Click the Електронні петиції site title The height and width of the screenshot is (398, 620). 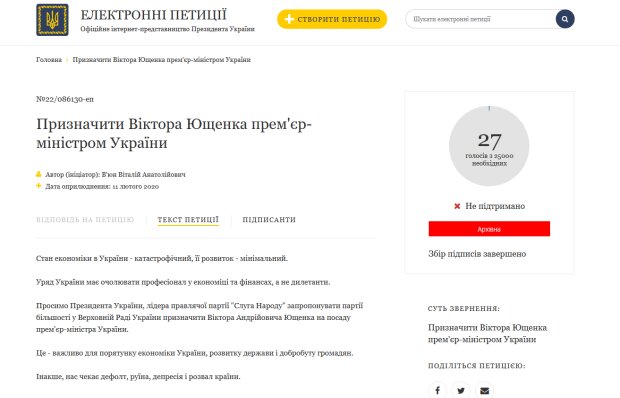(x=153, y=15)
